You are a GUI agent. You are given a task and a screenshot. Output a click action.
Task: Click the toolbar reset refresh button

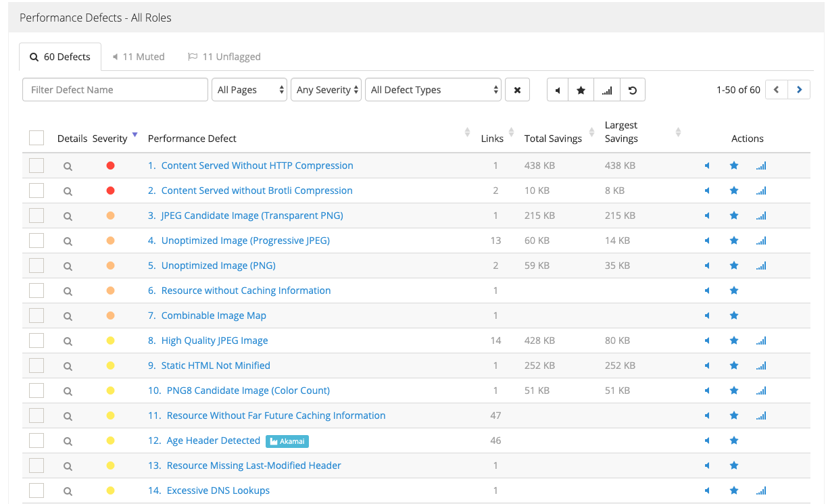(x=633, y=90)
